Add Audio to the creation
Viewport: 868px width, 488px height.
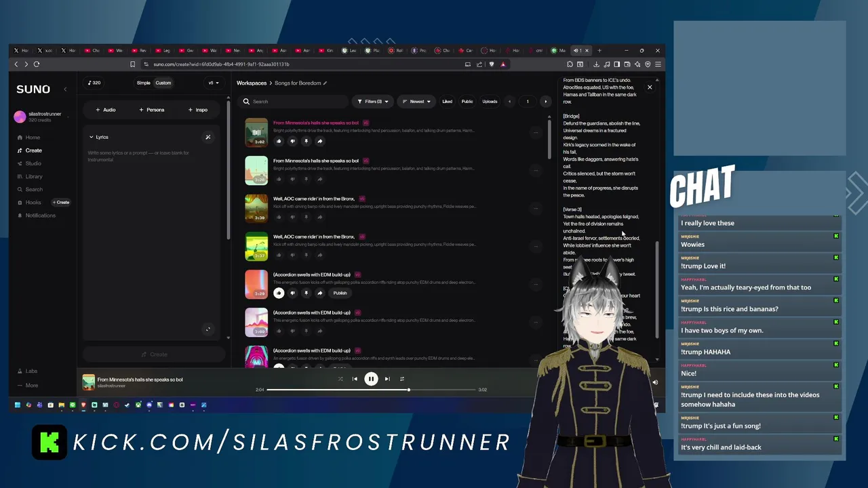(x=106, y=110)
